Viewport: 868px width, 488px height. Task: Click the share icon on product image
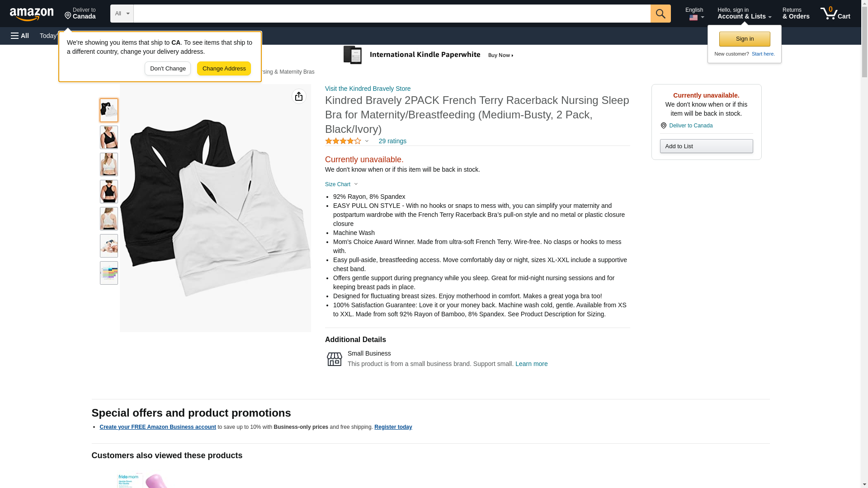coord(299,96)
